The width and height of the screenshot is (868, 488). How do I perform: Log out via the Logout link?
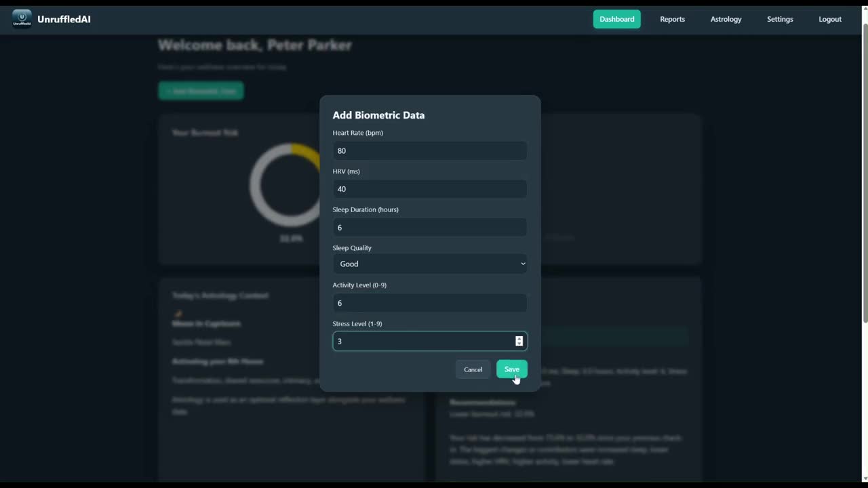830,19
